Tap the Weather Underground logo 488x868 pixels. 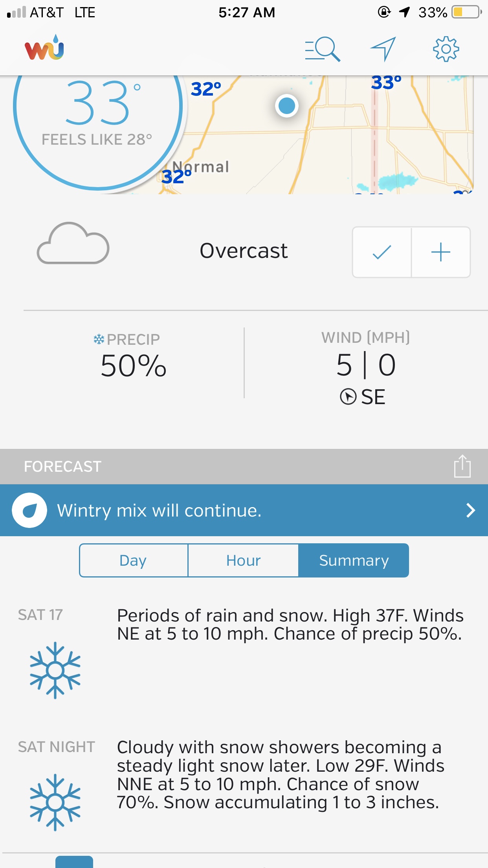(x=44, y=48)
